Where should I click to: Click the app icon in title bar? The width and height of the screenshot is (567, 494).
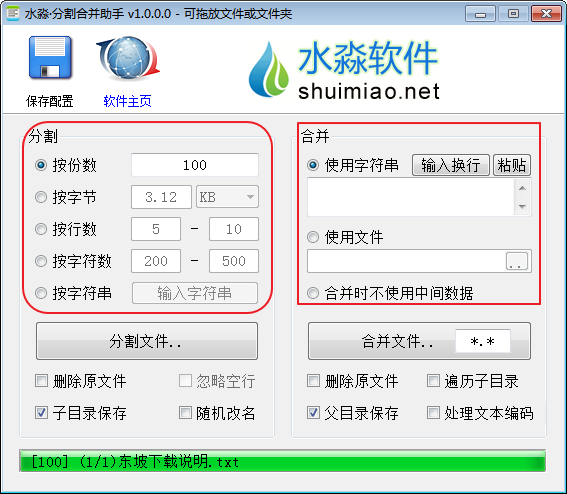[13, 13]
